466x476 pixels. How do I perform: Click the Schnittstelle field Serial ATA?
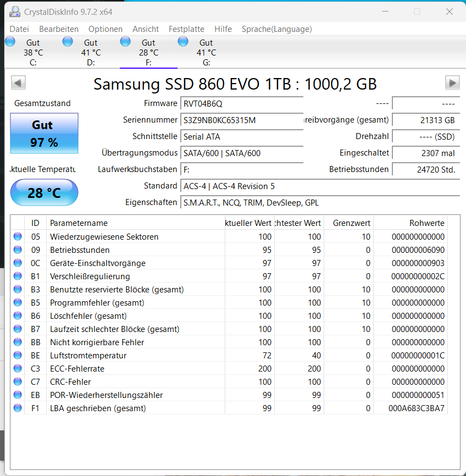point(242,137)
